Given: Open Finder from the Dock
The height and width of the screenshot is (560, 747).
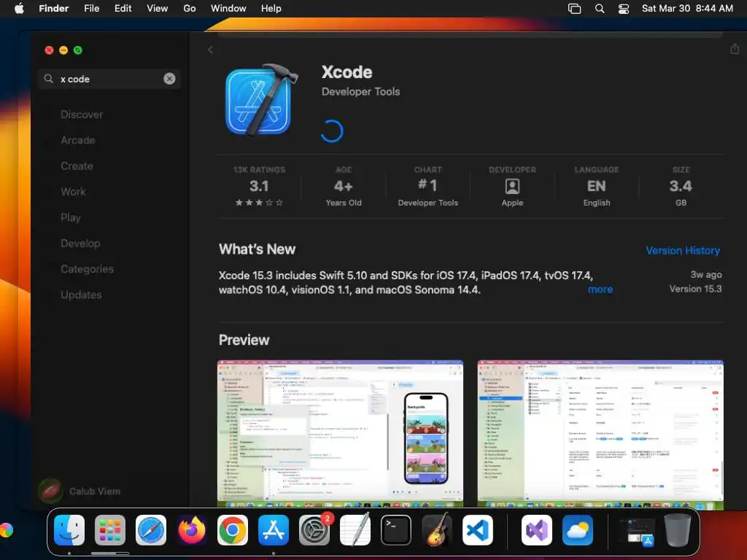Looking at the screenshot, I should [x=69, y=530].
